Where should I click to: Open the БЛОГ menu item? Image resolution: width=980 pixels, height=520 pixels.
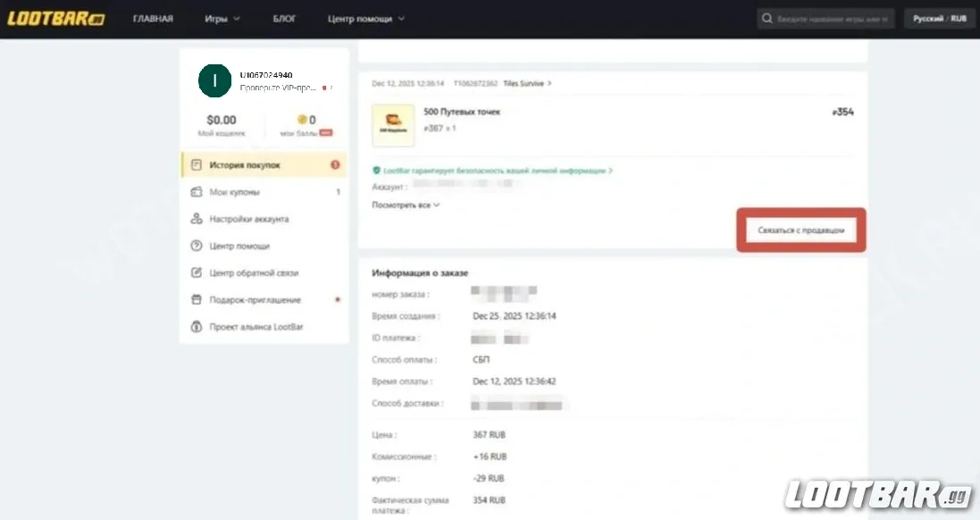point(284,17)
